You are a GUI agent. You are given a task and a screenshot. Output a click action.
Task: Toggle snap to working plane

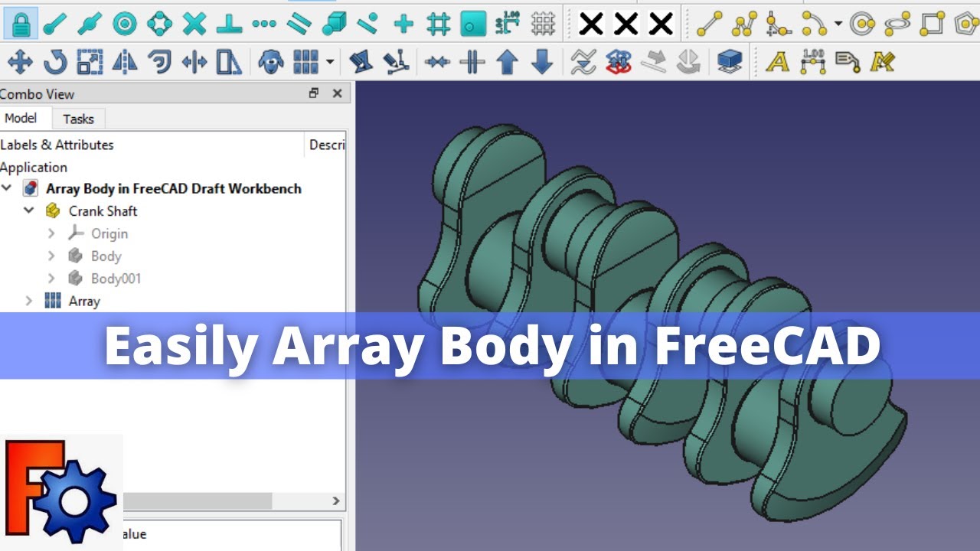tap(473, 24)
